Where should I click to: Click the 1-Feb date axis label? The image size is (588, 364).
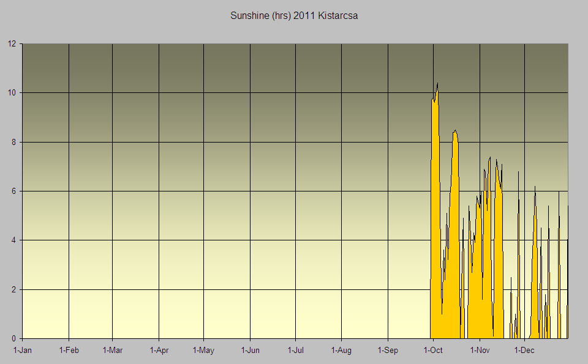point(69,351)
